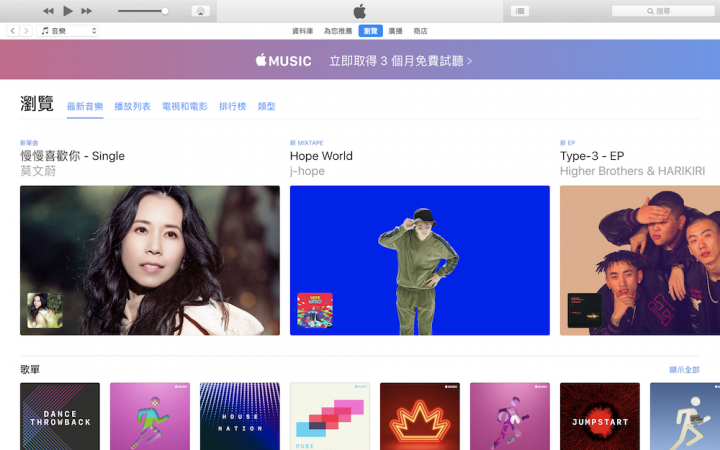Open the Dance Throwback playlist
Image resolution: width=720 pixels, height=450 pixels.
pyautogui.click(x=60, y=416)
